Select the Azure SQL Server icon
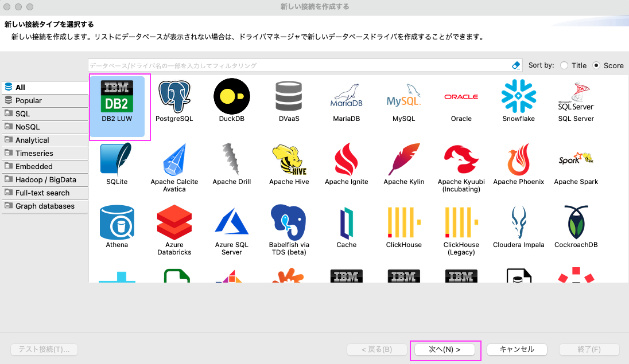629x364 pixels. pyautogui.click(x=231, y=222)
